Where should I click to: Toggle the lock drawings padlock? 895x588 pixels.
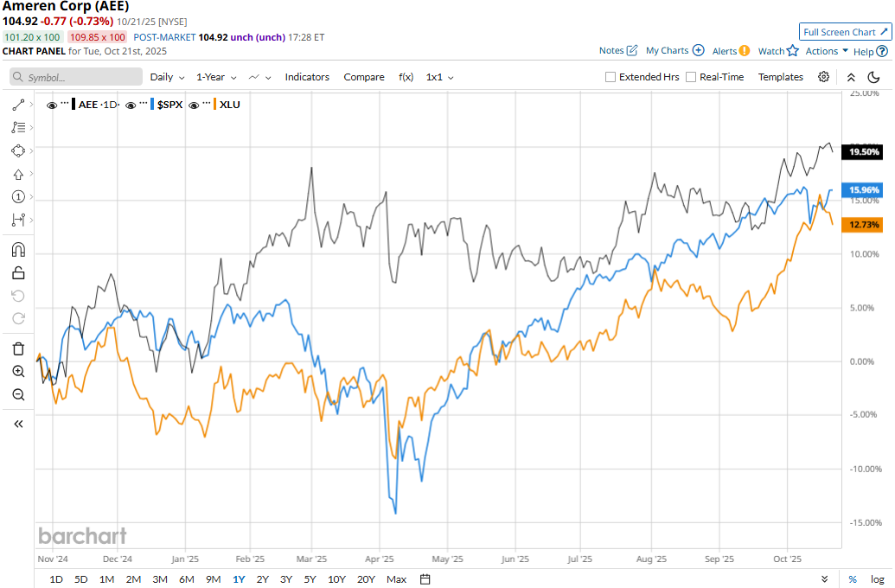(18, 273)
